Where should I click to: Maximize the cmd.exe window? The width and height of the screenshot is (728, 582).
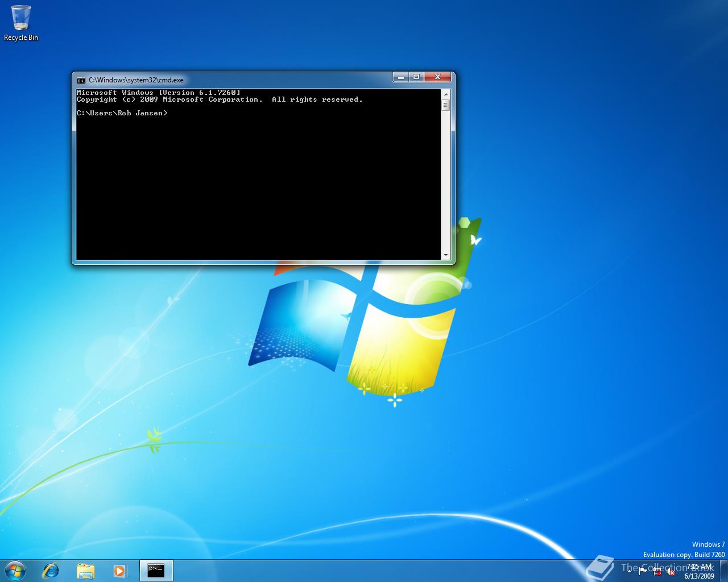pyautogui.click(x=416, y=77)
